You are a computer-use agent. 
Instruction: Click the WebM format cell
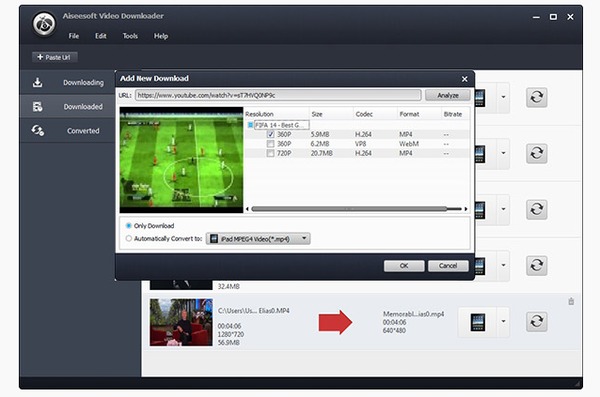(409, 144)
